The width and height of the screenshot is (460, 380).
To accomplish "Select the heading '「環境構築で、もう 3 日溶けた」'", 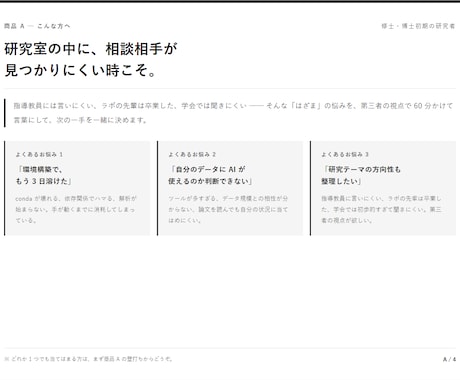I will pos(44,175).
